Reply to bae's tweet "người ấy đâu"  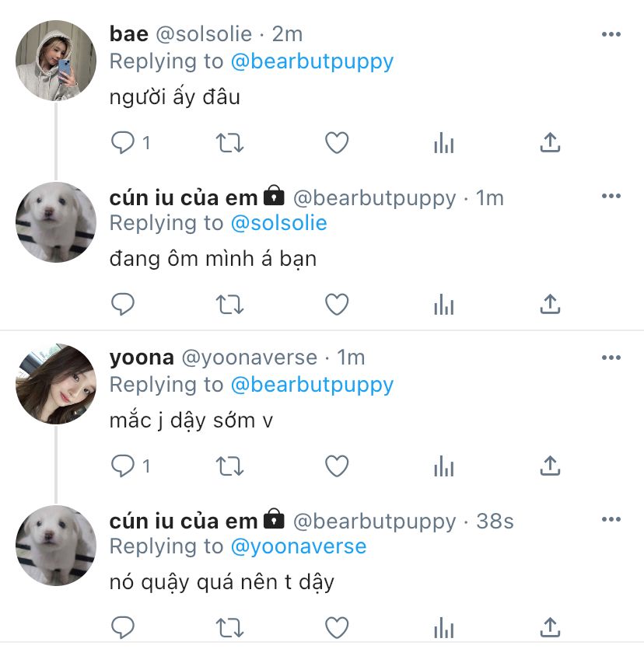point(123,142)
